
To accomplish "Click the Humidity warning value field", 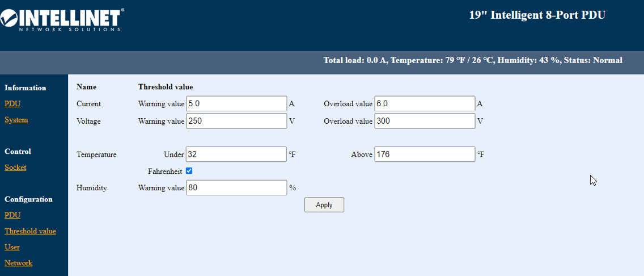I will (236, 187).
